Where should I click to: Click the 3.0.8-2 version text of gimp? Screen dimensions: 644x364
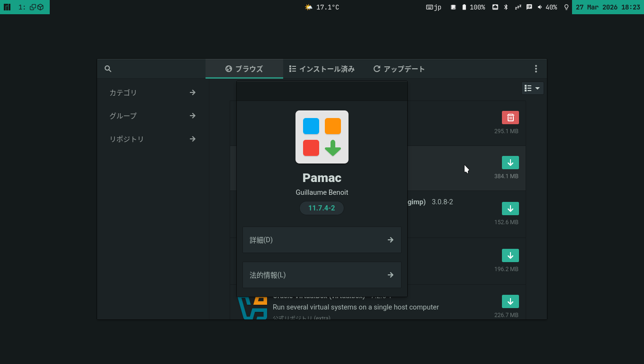442,202
